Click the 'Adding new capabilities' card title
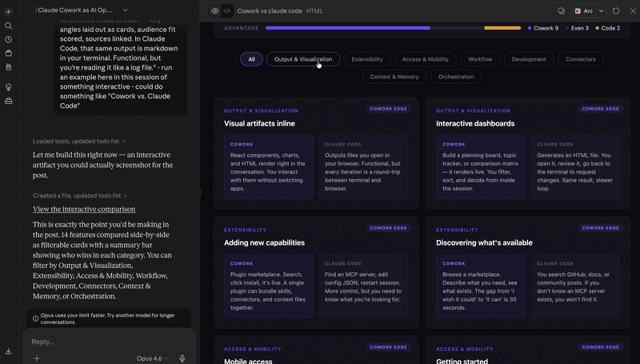The image size is (640, 364). (264, 242)
